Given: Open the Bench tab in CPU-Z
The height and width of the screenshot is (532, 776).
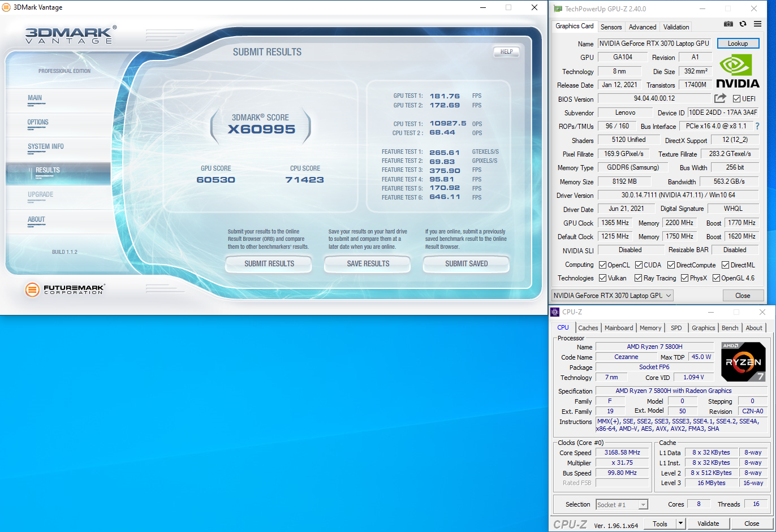Looking at the screenshot, I should [x=730, y=328].
